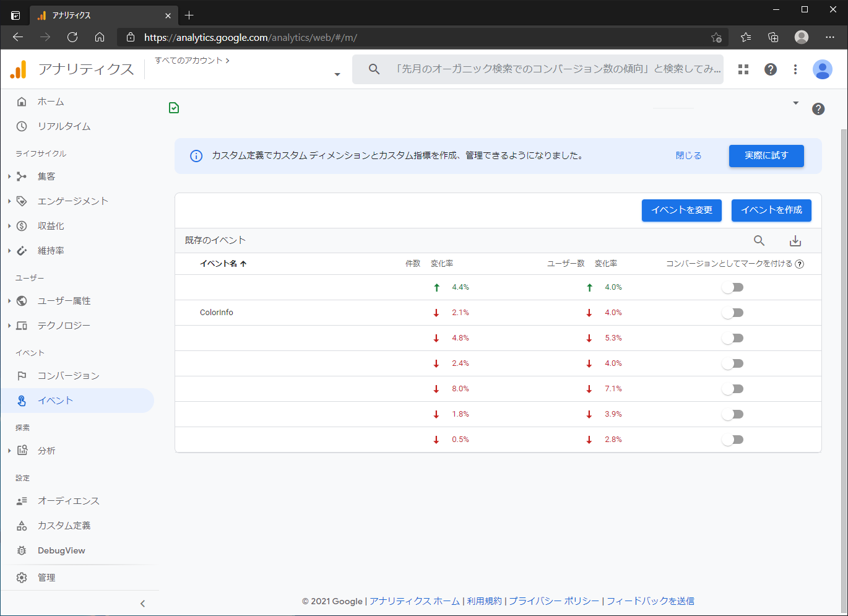The width and height of the screenshot is (848, 616).
Task: Refresh the page in browser
Action: point(72,37)
